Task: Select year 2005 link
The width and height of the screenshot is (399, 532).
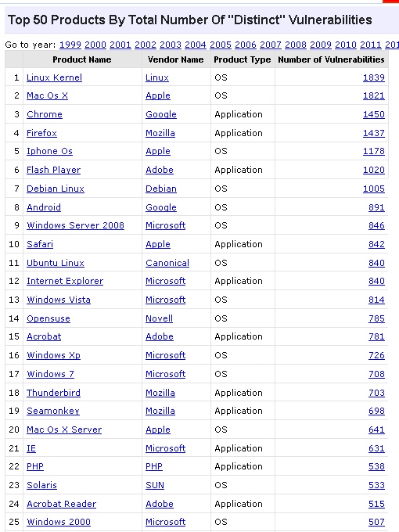Action: [x=221, y=45]
